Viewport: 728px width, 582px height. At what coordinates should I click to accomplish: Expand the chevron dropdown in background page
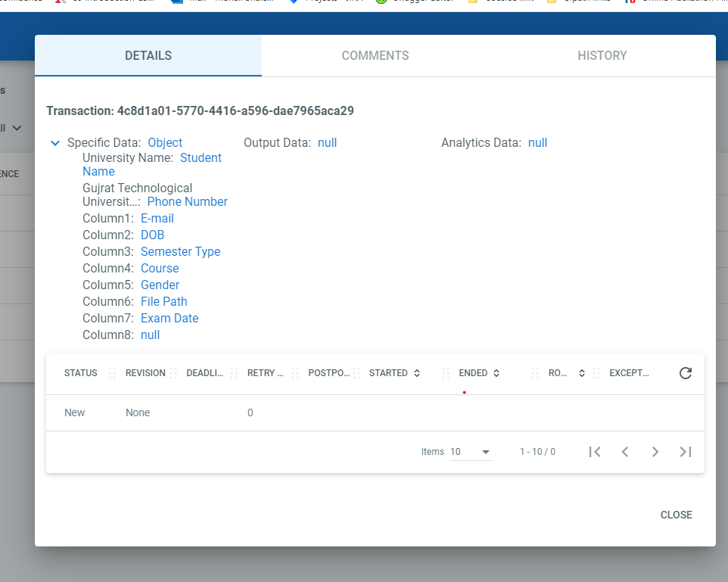tap(17, 128)
